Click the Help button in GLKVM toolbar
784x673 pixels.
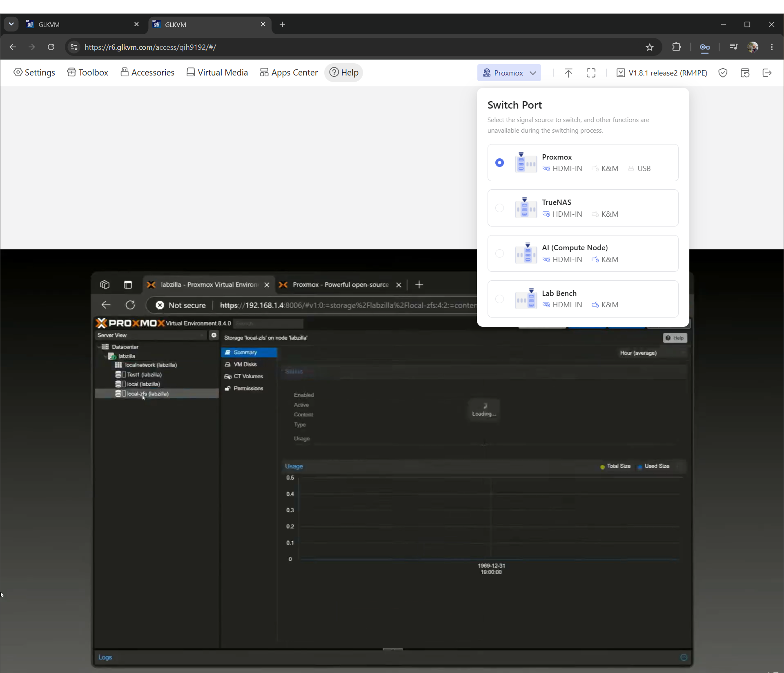tap(344, 73)
